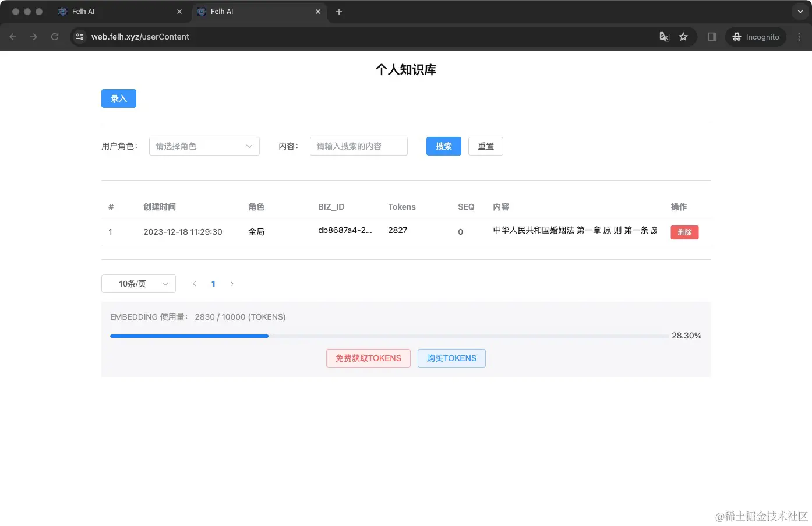812x526 pixels.
Task: Click the Incognito badge indicator
Action: click(755, 36)
